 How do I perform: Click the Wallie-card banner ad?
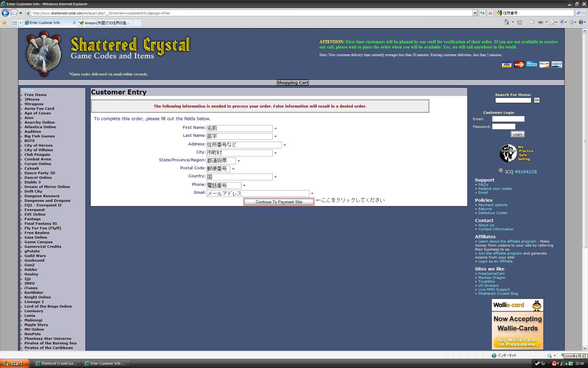pos(517,324)
